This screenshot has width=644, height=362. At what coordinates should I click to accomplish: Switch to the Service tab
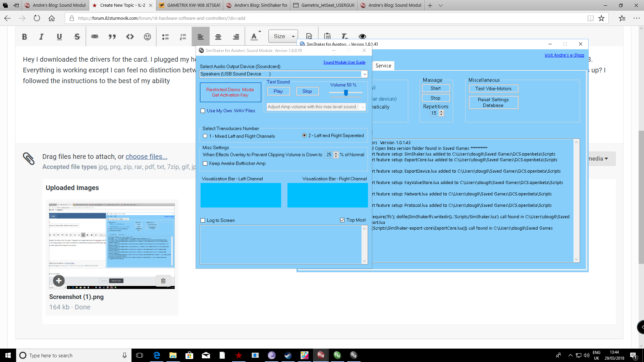pyautogui.click(x=383, y=66)
